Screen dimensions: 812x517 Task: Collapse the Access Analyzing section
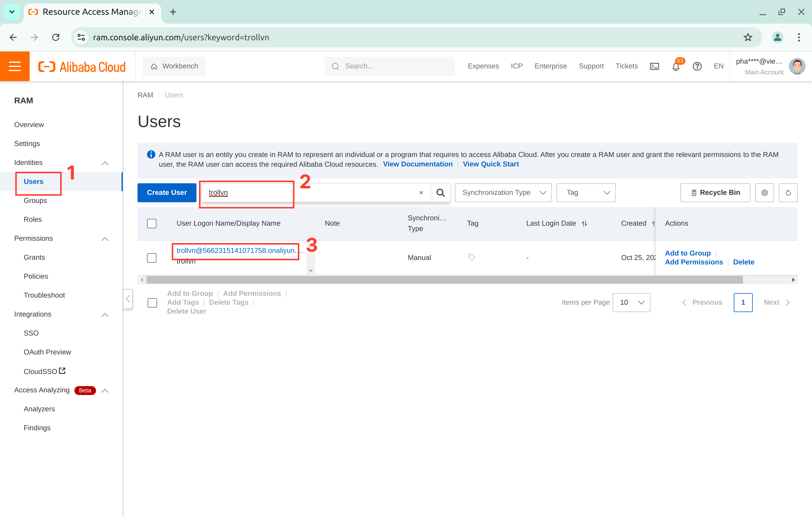[x=105, y=391]
